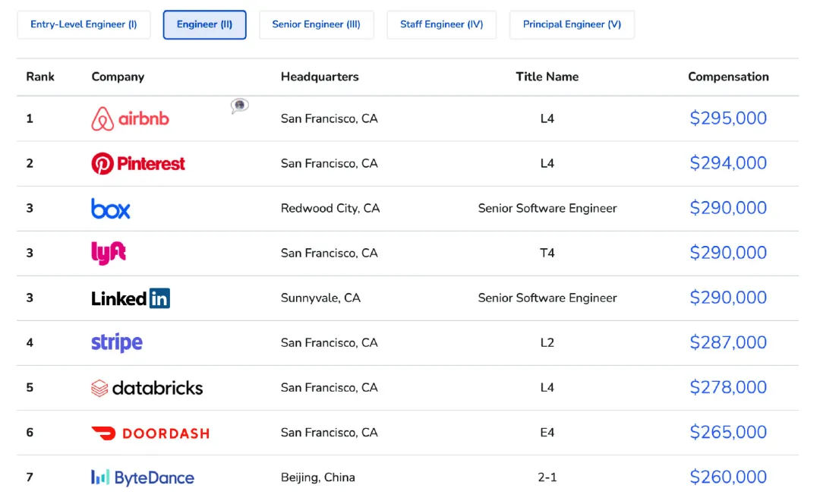The height and width of the screenshot is (504, 820).
Task: Click Stripe's $287,000 compensation link
Action: coord(728,342)
